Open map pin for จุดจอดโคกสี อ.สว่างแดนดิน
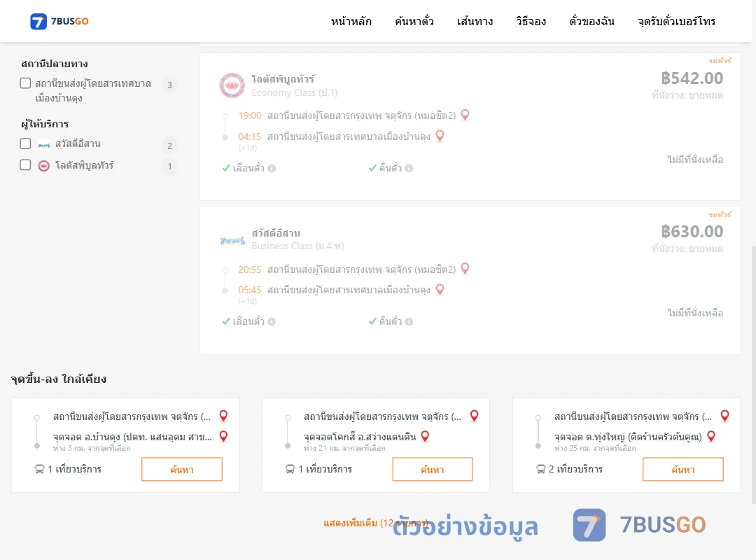This screenshot has width=756, height=560. pyautogui.click(x=426, y=437)
